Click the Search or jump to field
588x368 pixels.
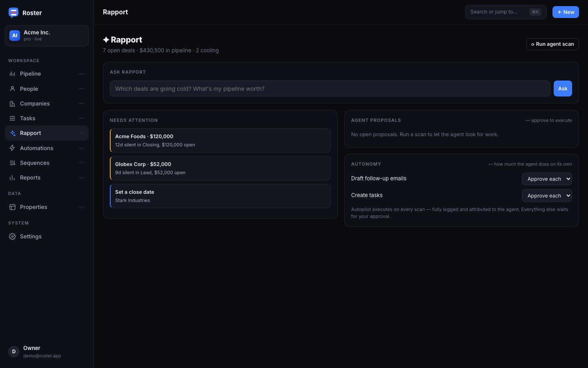pos(506,12)
